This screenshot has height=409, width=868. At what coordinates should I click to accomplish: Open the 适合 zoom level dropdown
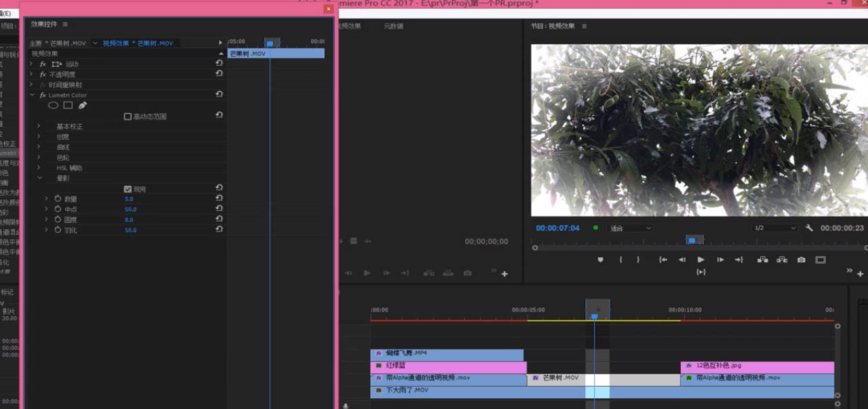pyautogui.click(x=631, y=229)
